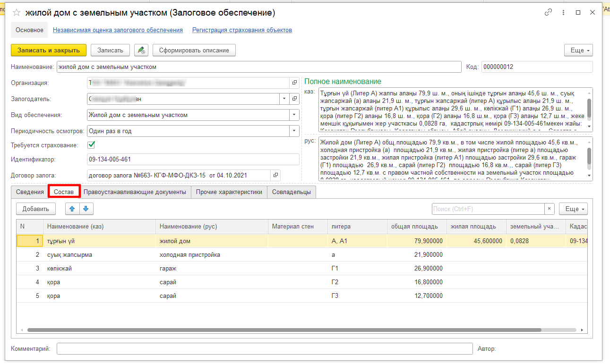Click the 0,0828 land plot cell
Screen dimensions: 610x364
click(x=536, y=241)
